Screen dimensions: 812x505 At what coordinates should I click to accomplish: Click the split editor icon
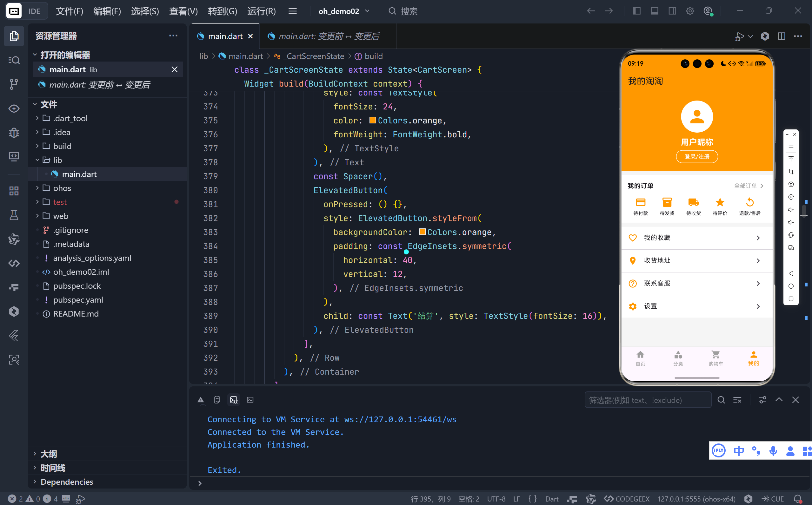(x=781, y=36)
